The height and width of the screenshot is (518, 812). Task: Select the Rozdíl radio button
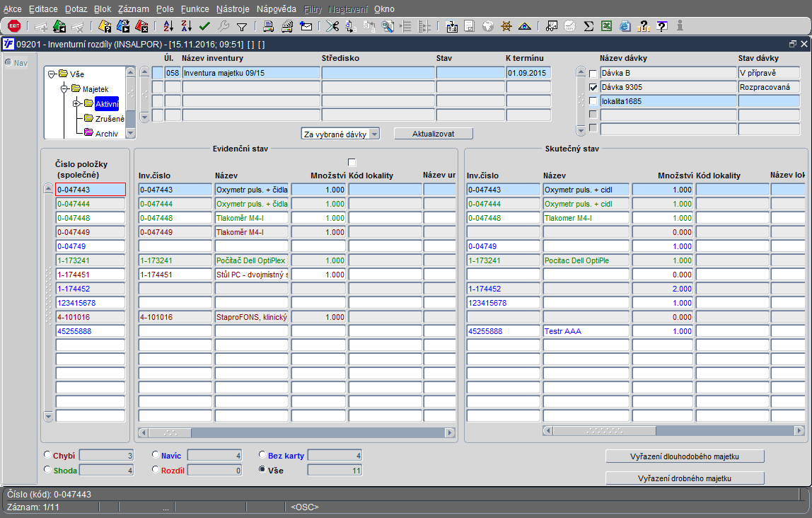pyautogui.click(x=156, y=469)
